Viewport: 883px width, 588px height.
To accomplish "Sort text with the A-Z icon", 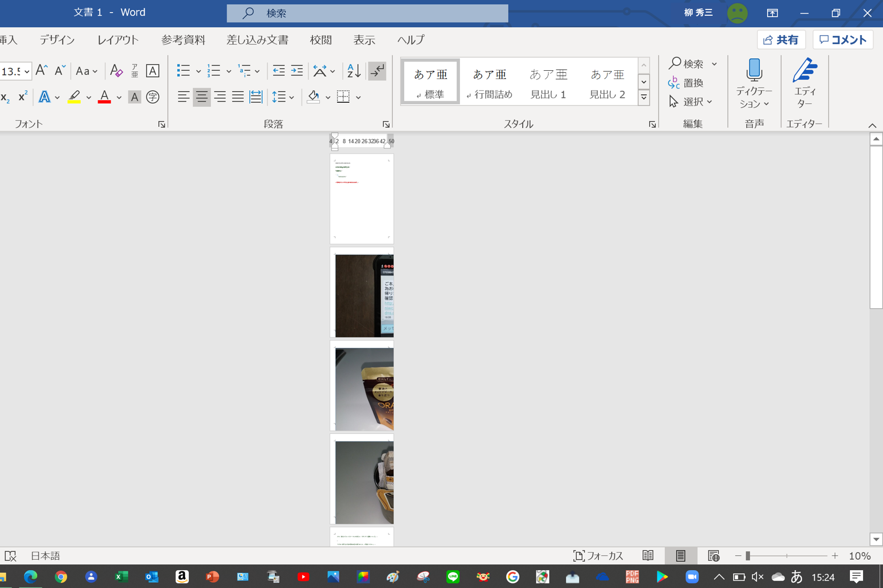I will tap(354, 71).
